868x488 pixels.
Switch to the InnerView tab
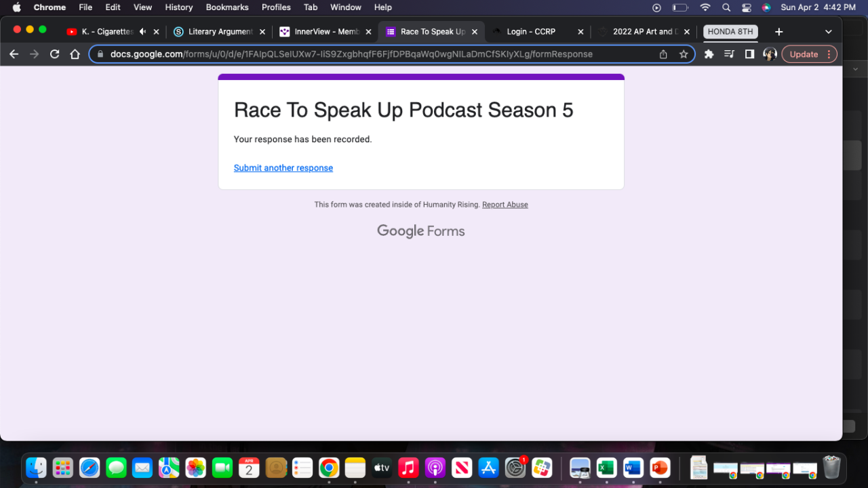(327, 32)
